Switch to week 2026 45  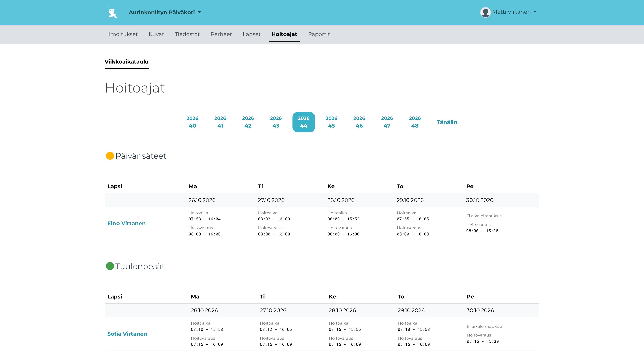coord(331,122)
